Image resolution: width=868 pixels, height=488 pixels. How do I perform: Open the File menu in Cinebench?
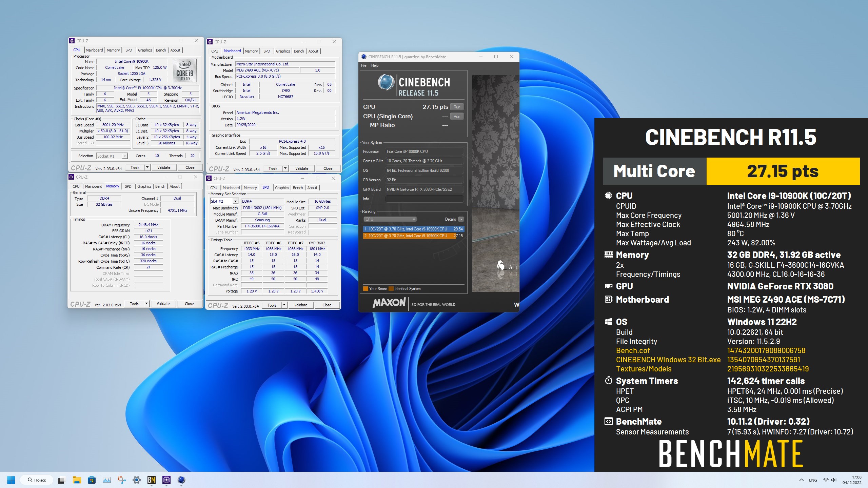click(363, 65)
